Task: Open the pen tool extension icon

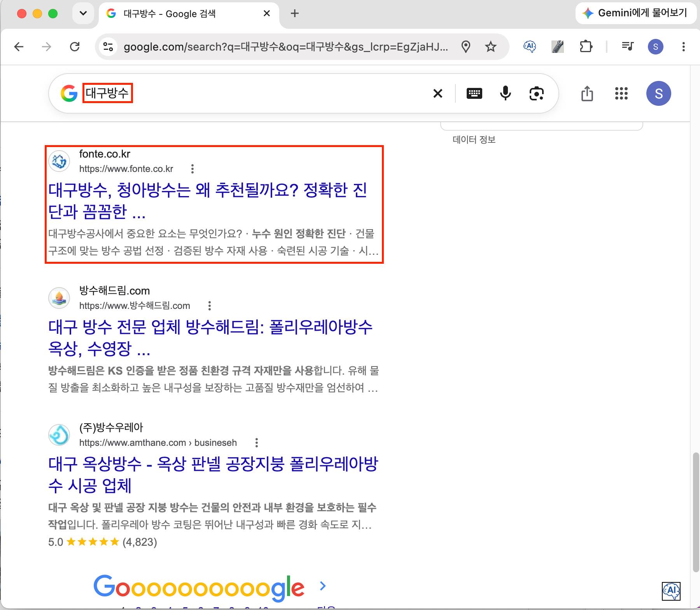Action: 558,47
